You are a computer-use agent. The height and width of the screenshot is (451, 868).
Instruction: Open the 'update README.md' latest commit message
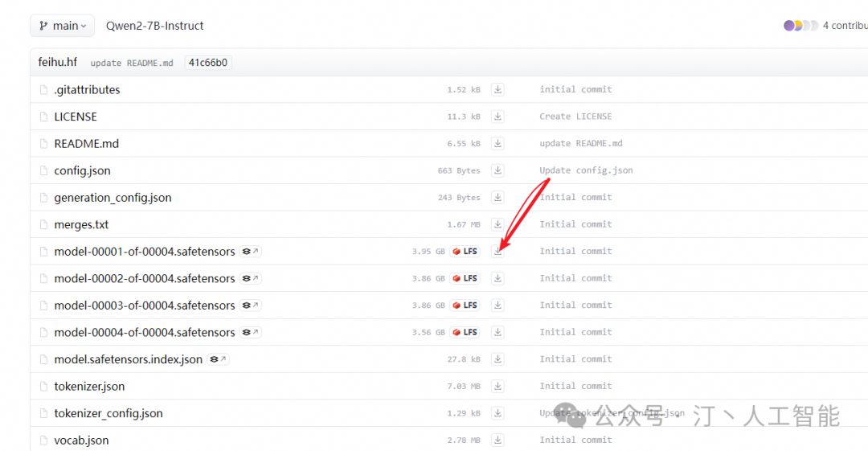point(132,64)
